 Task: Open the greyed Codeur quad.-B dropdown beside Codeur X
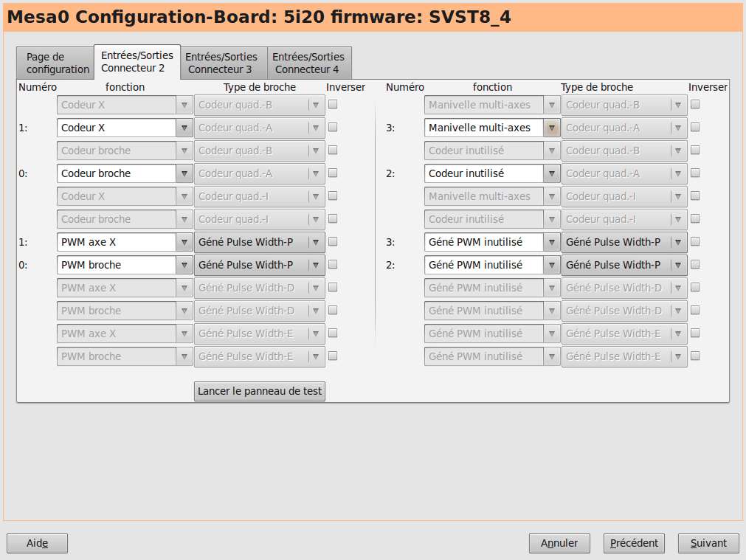coord(260,106)
